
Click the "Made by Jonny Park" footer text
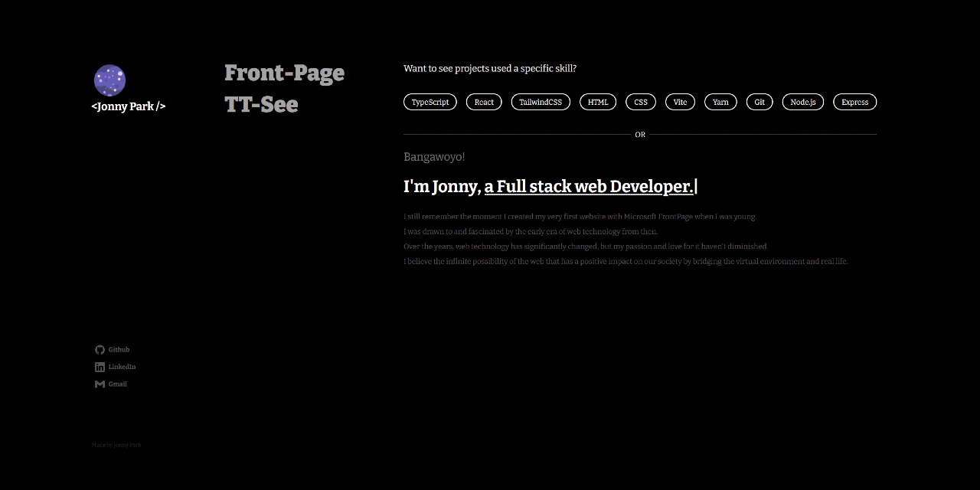point(116,444)
